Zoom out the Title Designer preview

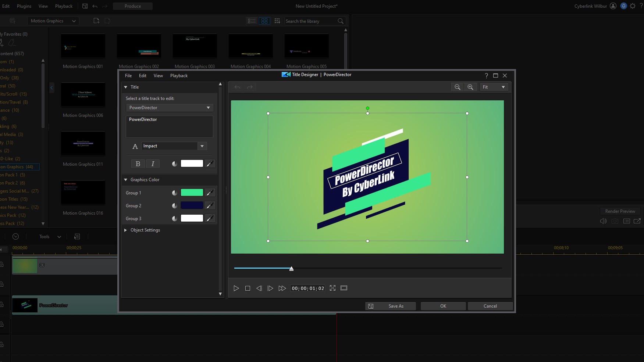(458, 87)
